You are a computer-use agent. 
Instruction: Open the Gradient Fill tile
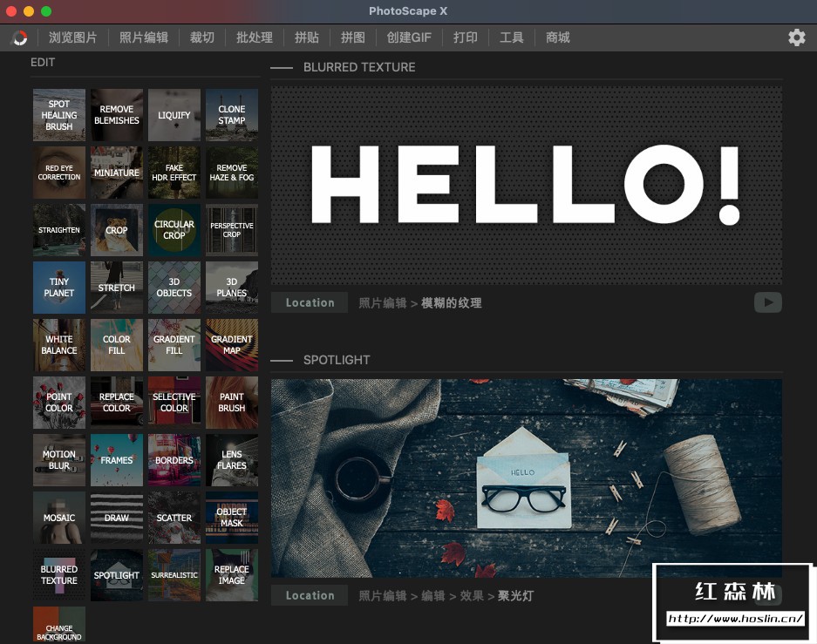tap(174, 345)
